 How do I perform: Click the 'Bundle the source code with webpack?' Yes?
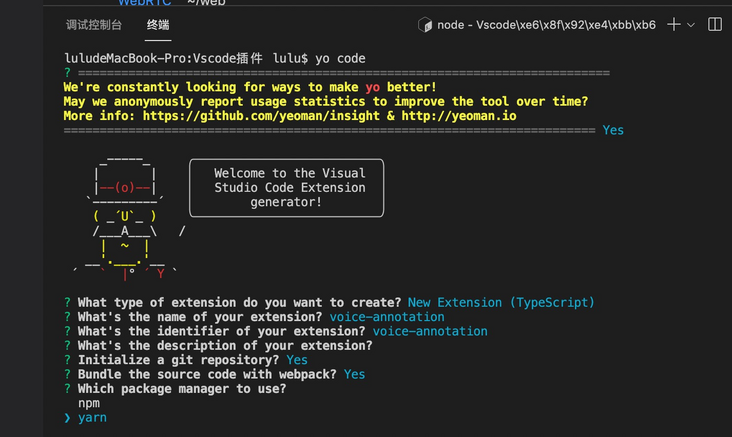(x=354, y=374)
